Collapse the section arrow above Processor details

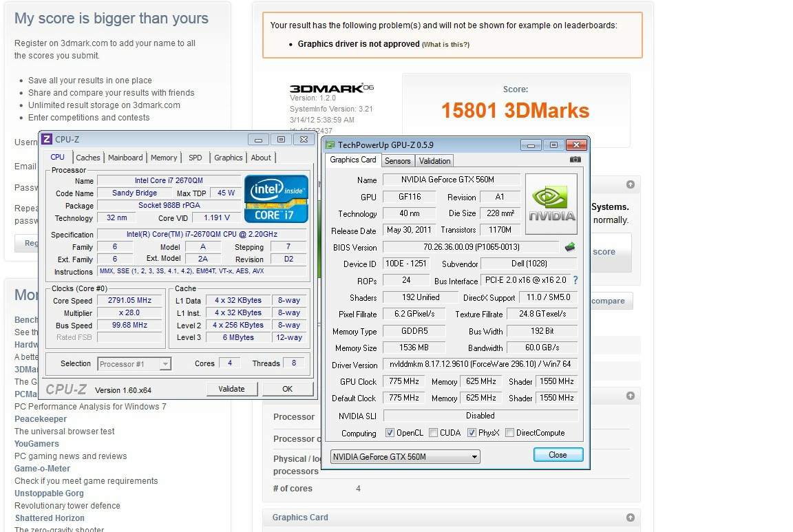point(630,396)
